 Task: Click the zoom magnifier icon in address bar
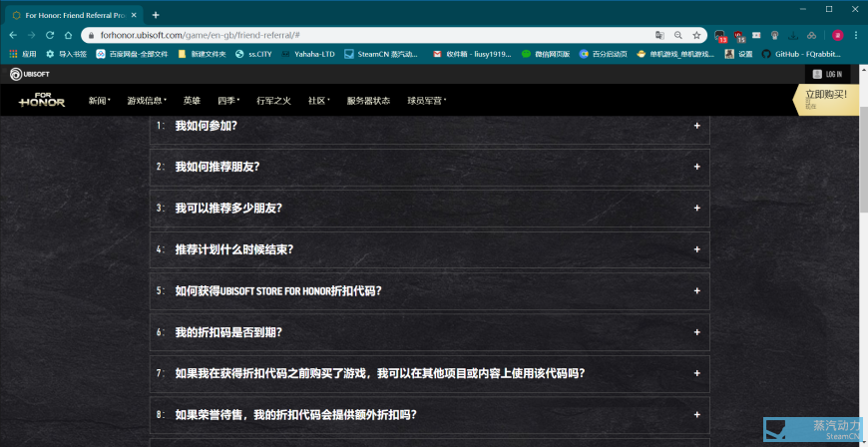coord(678,35)
